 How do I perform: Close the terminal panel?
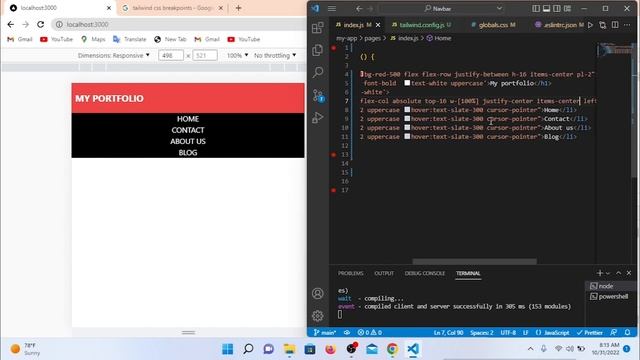629,273
